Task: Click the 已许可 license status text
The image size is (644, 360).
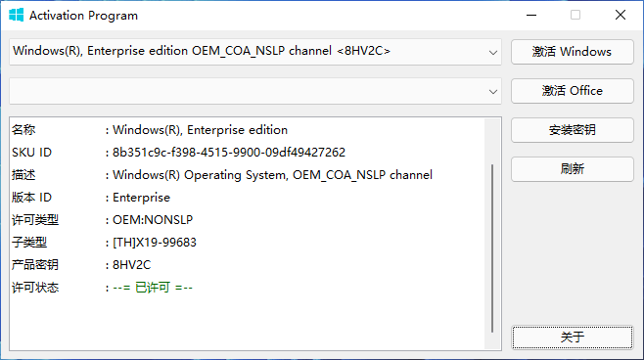Action: pyautogui.click(x=153, y=288)
